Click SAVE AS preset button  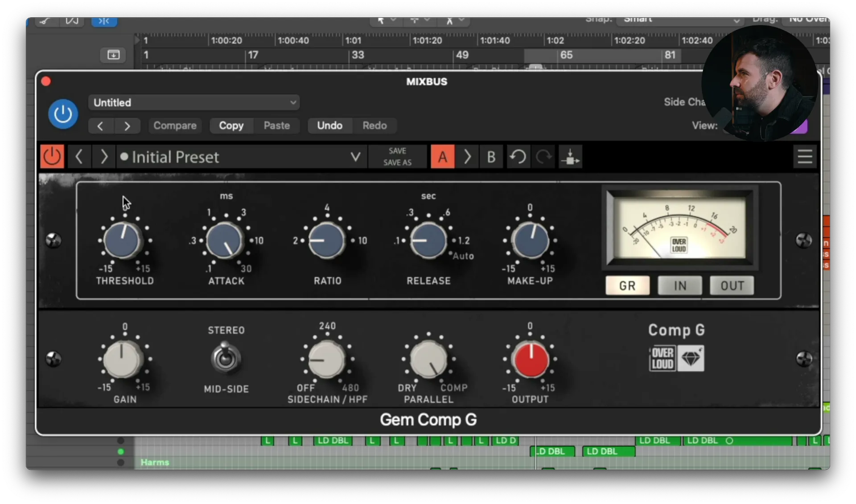(x=397, y=163)
